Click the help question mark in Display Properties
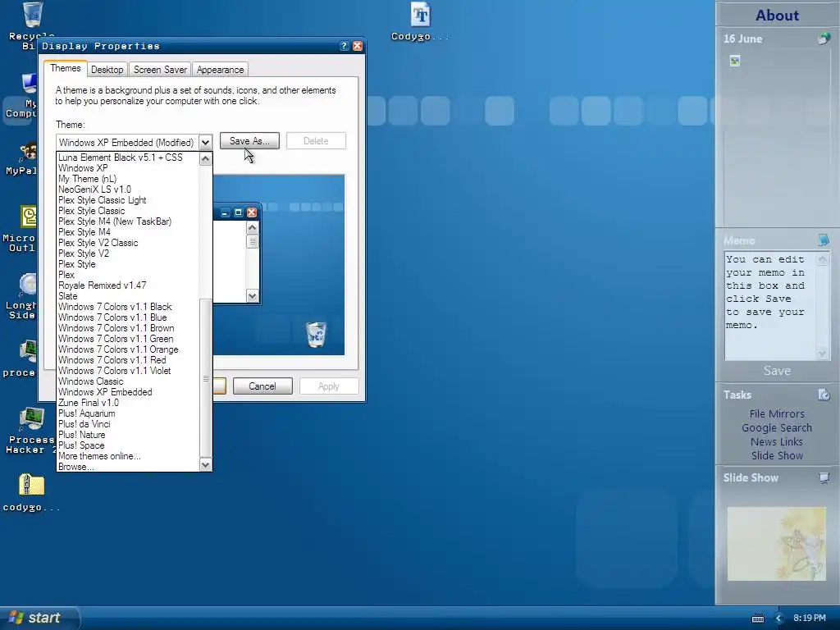This screenshot has width=840, height=630. pyautogui.click(x=345, y=46)
